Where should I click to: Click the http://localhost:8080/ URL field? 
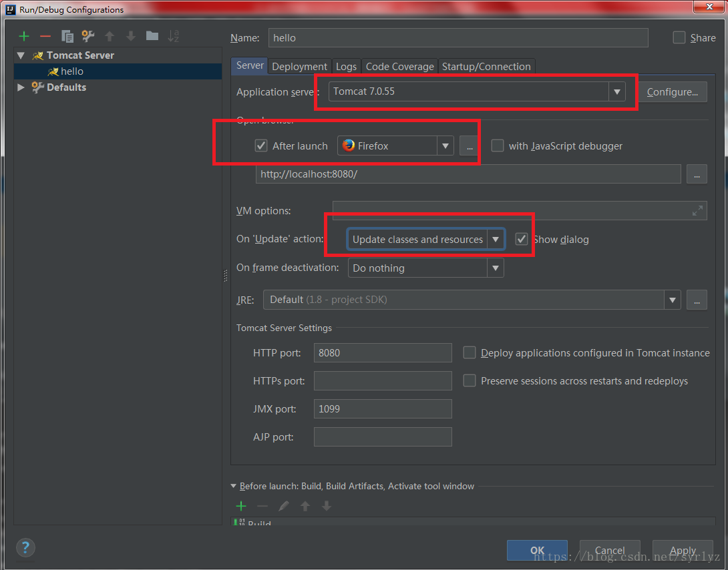click(x=468, y=174)
